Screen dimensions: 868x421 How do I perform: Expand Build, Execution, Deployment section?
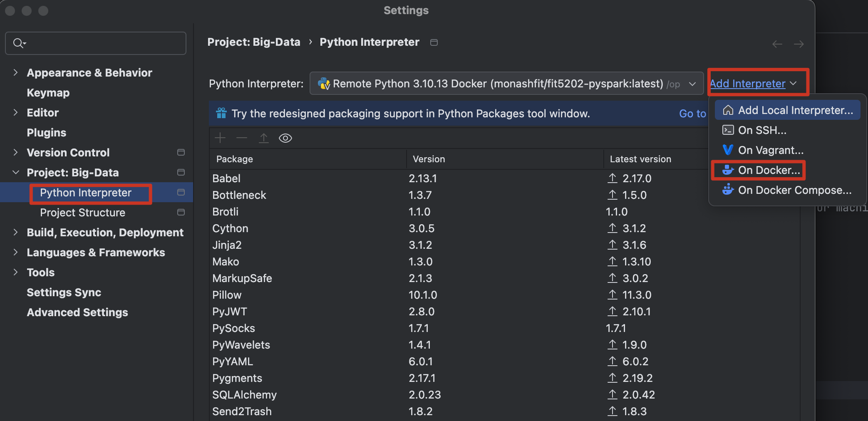[15, 232]
